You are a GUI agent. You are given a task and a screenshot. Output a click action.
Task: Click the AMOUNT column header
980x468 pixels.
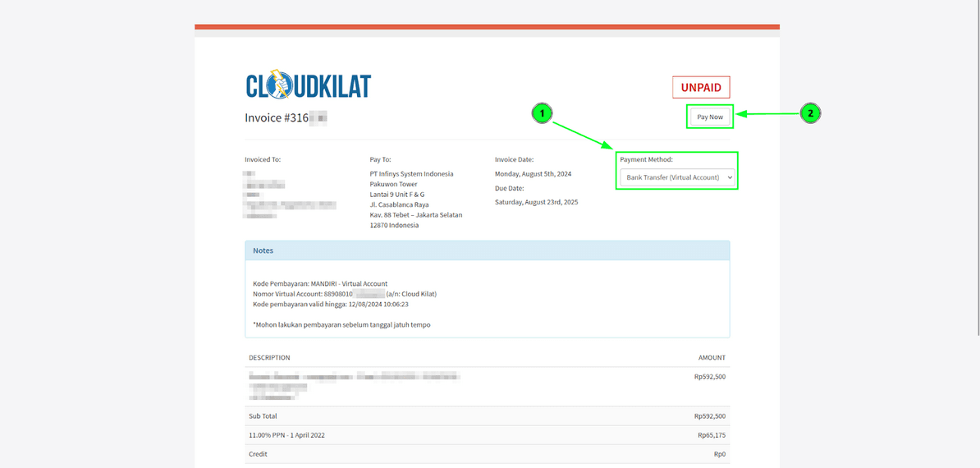[x=712, y=358]
